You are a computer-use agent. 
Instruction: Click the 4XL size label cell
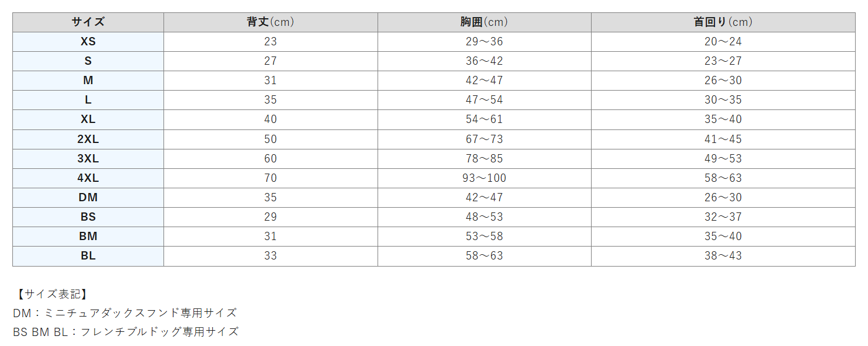[x=88, y=178]
